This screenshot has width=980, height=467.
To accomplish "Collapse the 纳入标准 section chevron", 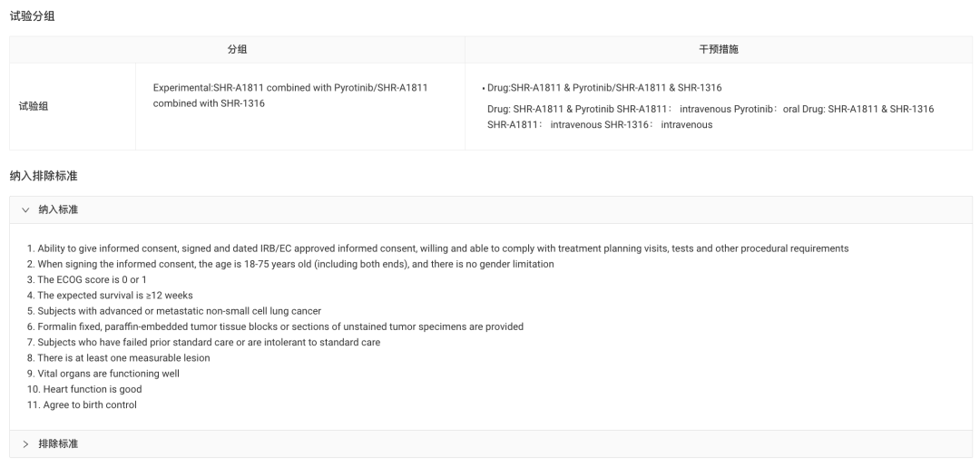I will [x=25, y=209].
